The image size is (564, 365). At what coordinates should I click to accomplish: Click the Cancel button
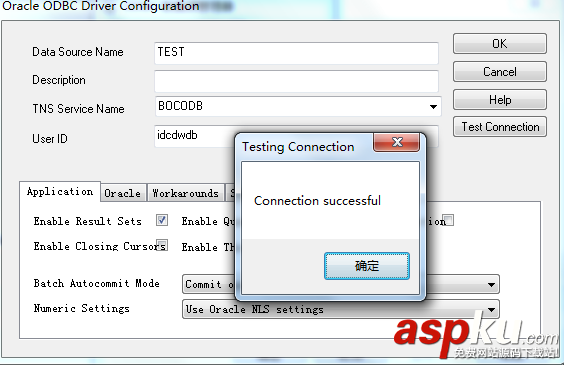tap(500, 72)
